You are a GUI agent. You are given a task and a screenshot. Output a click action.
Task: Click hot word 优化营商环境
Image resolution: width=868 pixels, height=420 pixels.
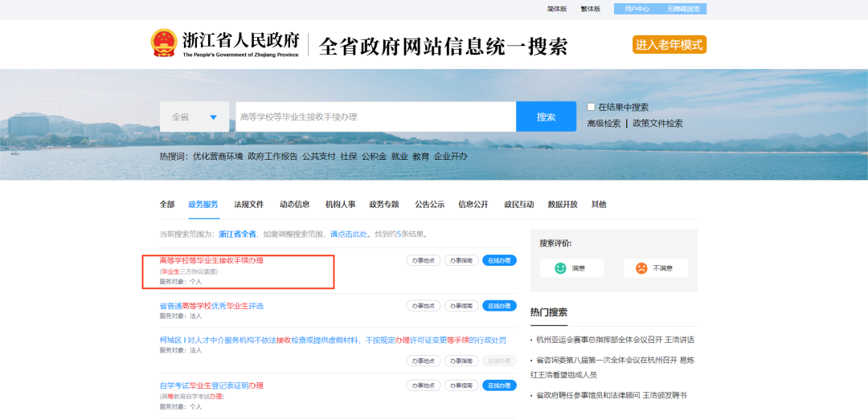[218, 156]
